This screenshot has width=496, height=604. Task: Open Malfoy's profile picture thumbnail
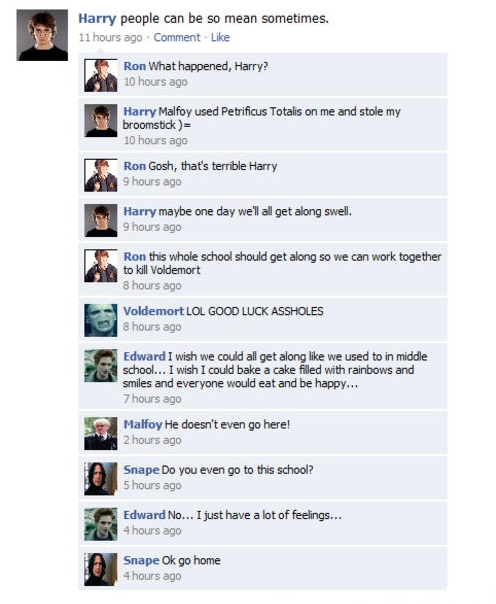pos(101,434)
